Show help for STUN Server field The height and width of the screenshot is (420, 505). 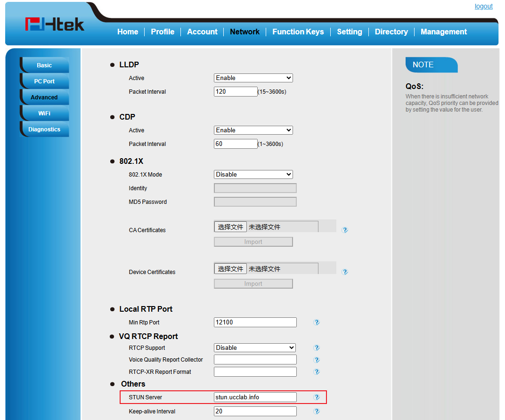pos(317,397)
